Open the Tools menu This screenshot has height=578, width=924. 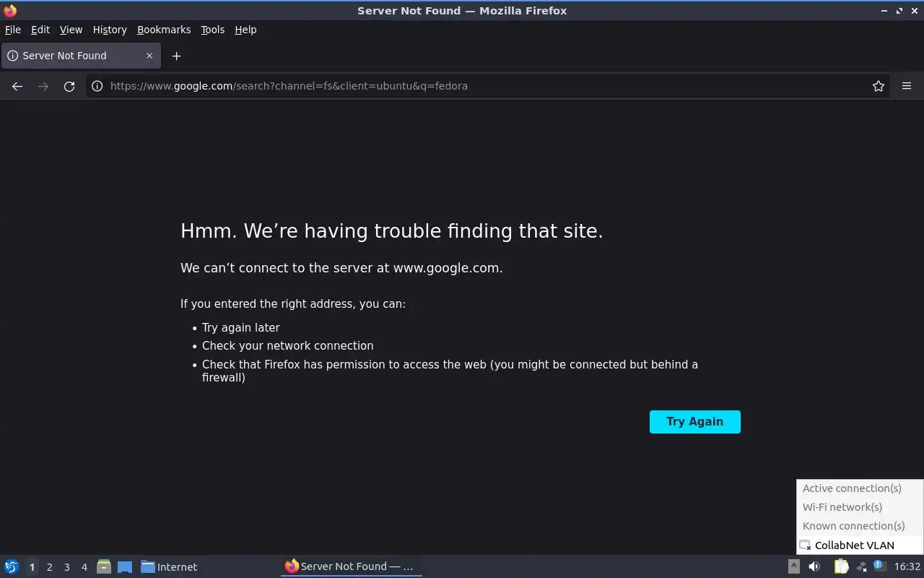(x=212, y=30)
